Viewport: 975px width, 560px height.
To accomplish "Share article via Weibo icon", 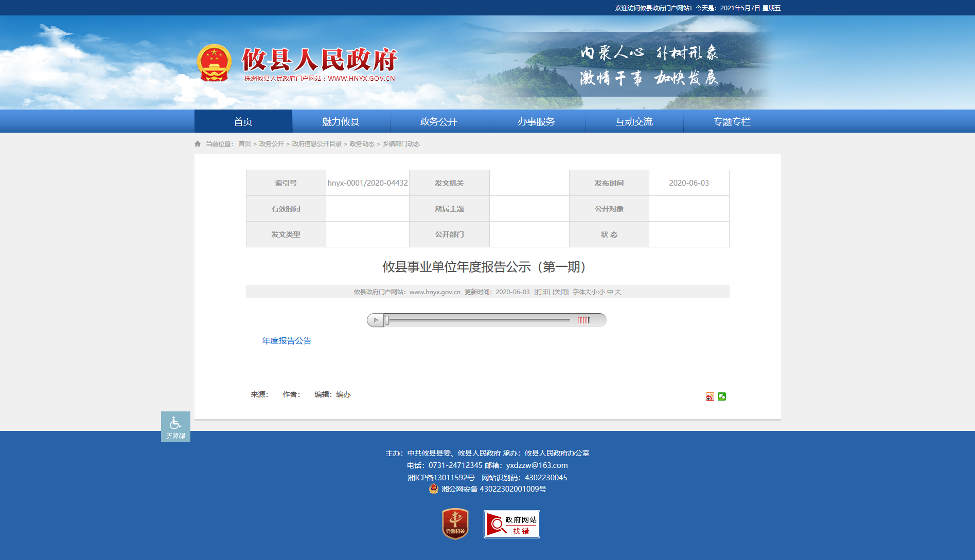I will pos(710,396).
